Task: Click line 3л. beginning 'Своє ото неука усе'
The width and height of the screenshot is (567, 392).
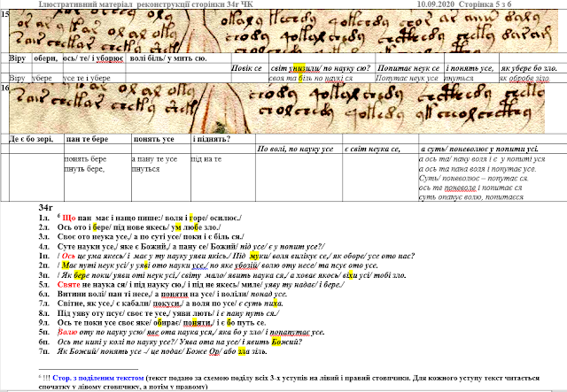Action: click(151, 237)
